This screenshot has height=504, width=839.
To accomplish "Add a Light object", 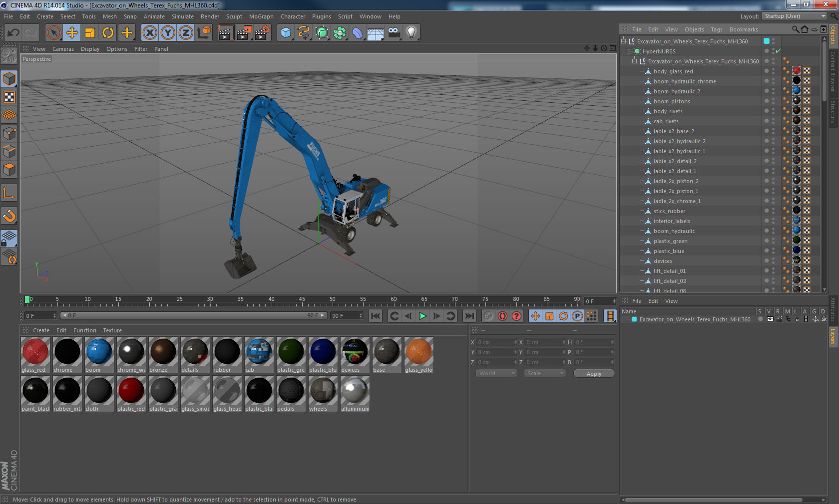I will click(412, 33).
